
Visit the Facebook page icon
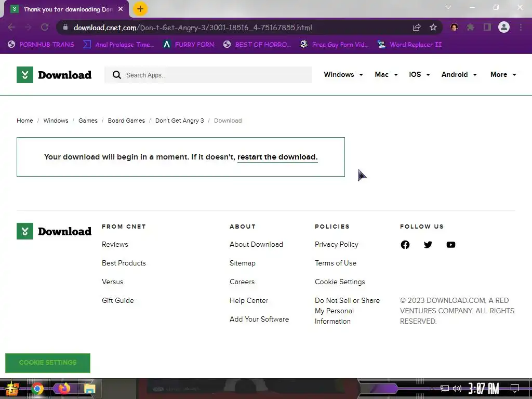(x=405, y=245)
